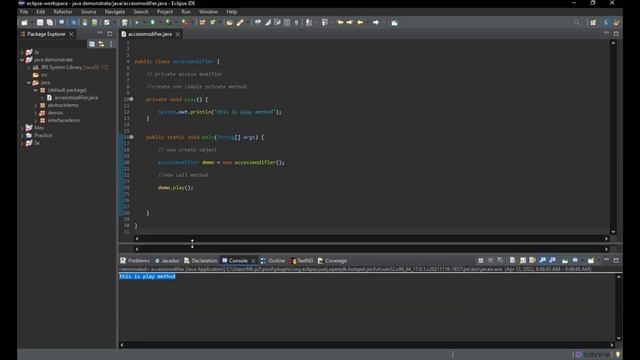The width and height of the screenshot is (640, 360).
Task: Close the Package Explorer tab
Action: click(x=71, y=34)
